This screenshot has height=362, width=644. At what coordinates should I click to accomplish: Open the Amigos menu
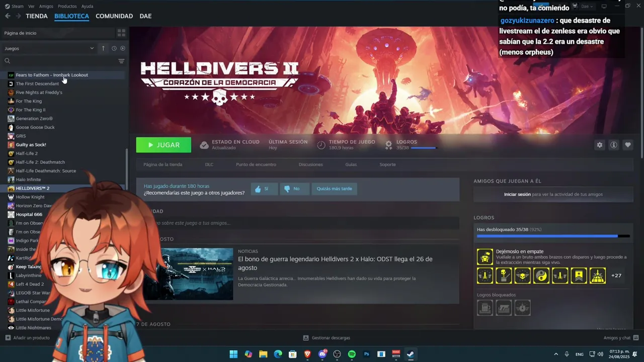coord(46,6)
